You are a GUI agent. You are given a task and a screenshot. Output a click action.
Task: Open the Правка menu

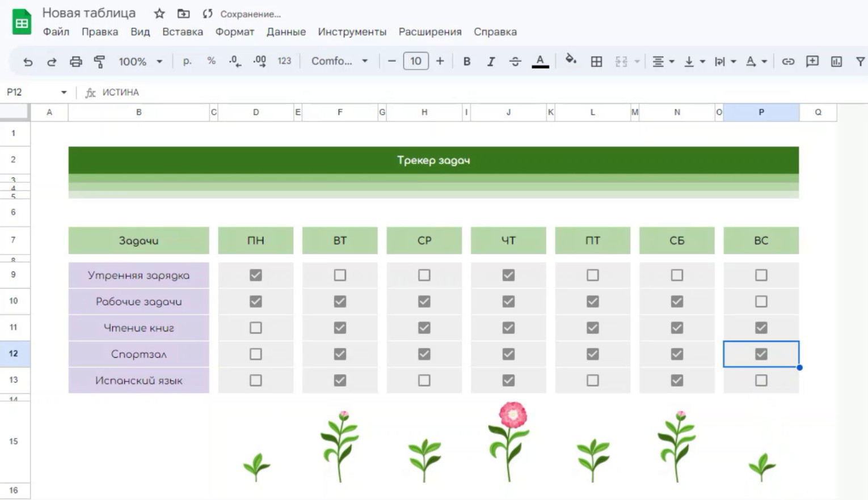click(x=100, y=32)
